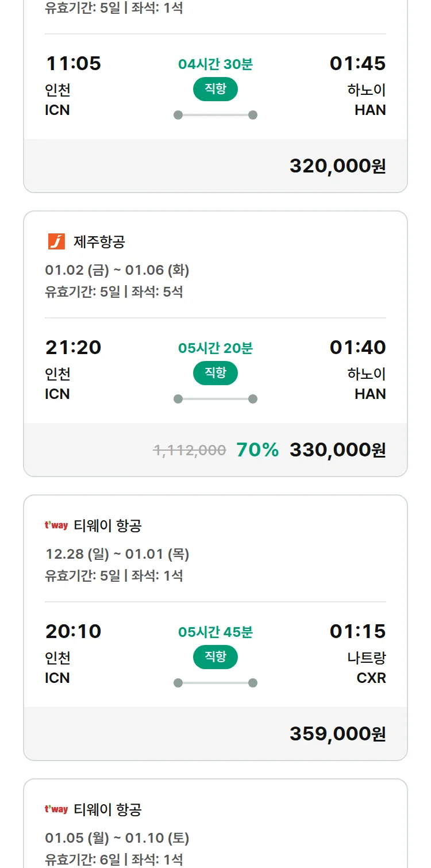Select the 359,000원 Nha Trang fare

point(337,734)
